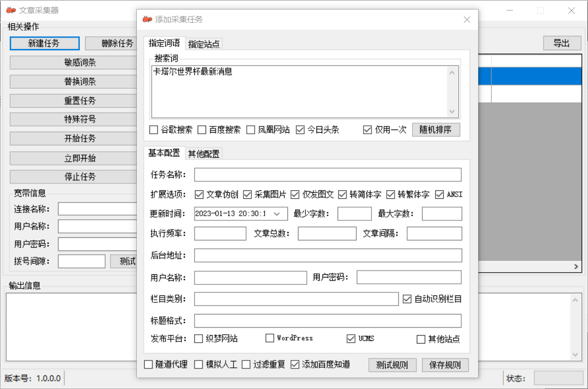Select the 其他配置 tab

[x=203, y=154]
